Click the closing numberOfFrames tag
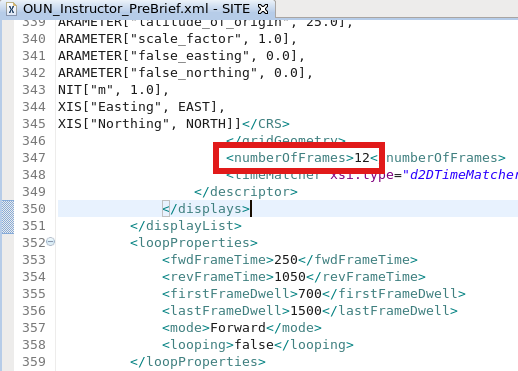Image resolution: width=518 pixels, height=371 pixels. (x=438, y=158)
